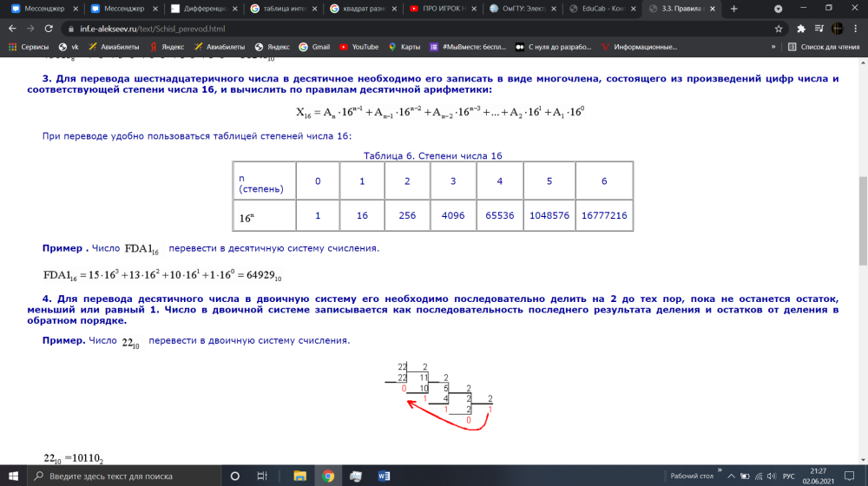Click the Windows taskbar search box
868x486 pixels.
coord(124,476)
